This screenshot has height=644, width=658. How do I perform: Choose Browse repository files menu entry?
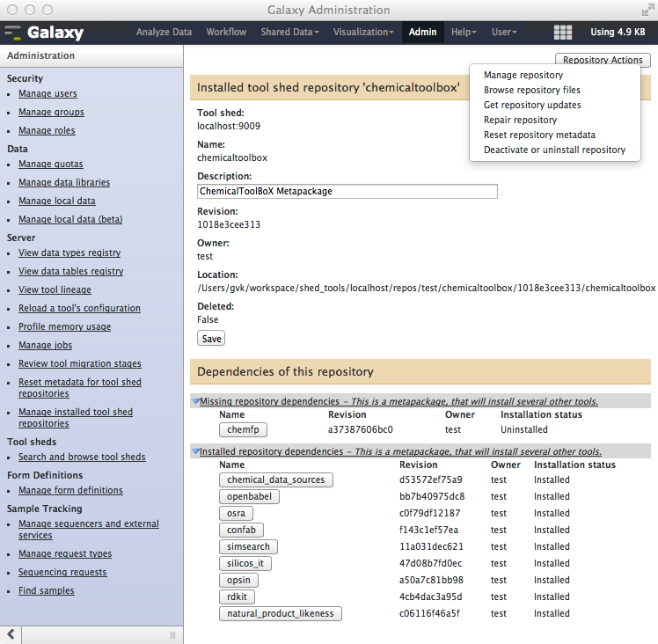pyautogui.click(x=531, y=90)
